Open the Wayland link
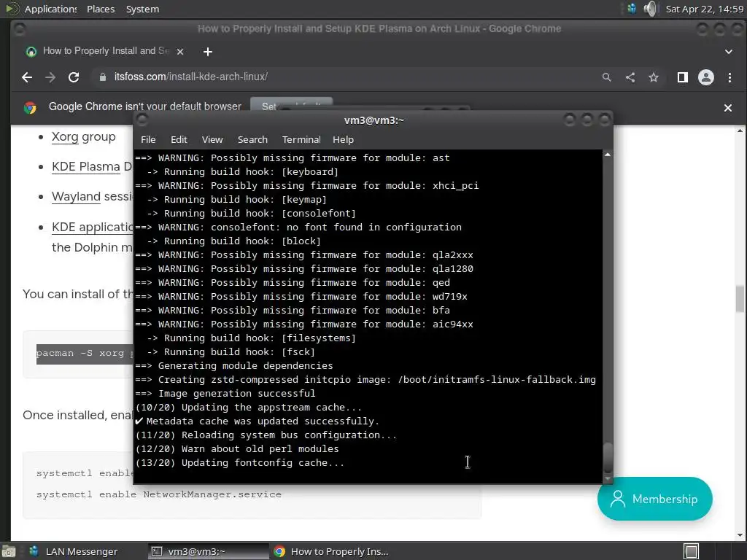 76,197
